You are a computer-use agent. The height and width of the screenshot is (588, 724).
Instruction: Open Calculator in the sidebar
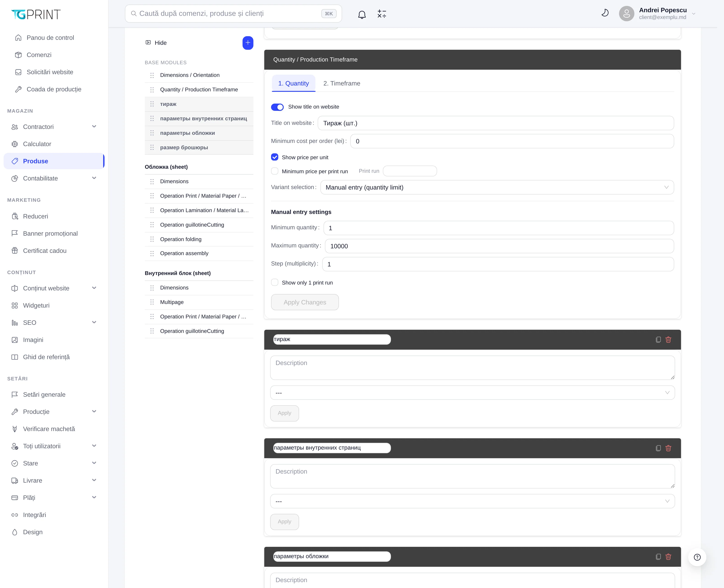point(37,144)
